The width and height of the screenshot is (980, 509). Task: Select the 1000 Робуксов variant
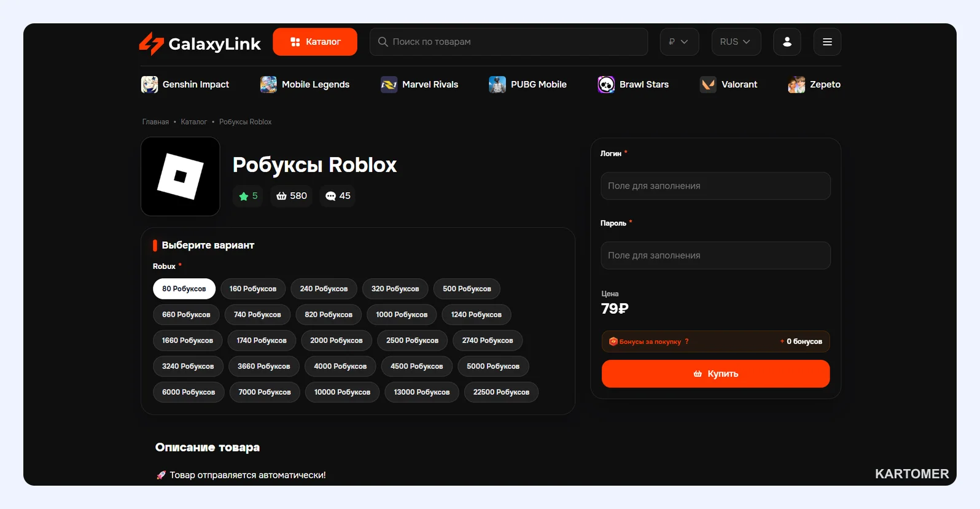tap(402, 314)
